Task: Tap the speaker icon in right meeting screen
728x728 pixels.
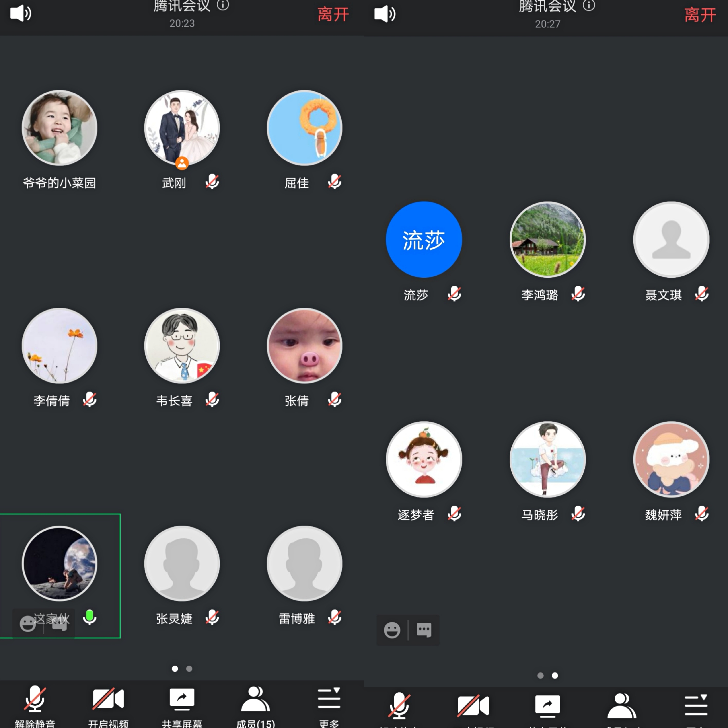Action: (x=385, y=14)
